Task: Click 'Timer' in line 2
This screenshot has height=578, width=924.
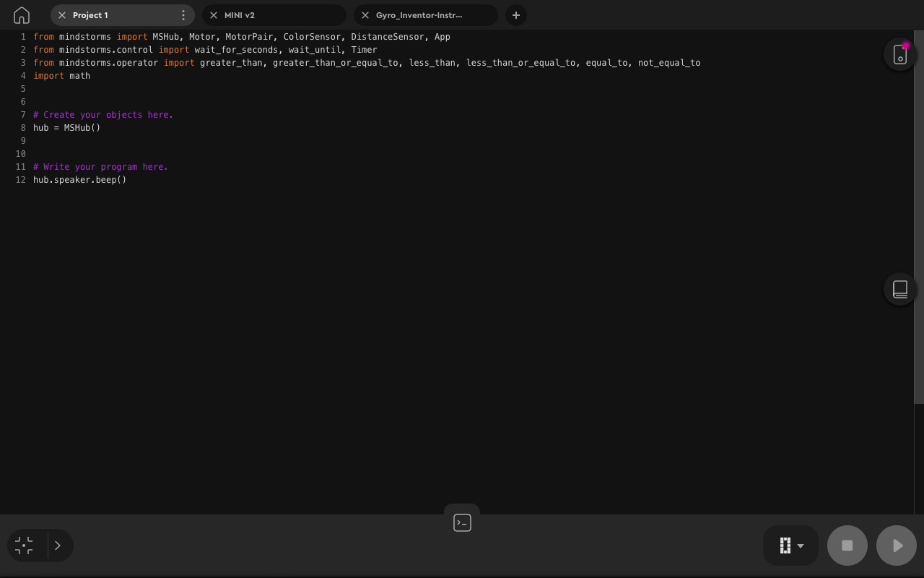Action: (x=364, y=50)
